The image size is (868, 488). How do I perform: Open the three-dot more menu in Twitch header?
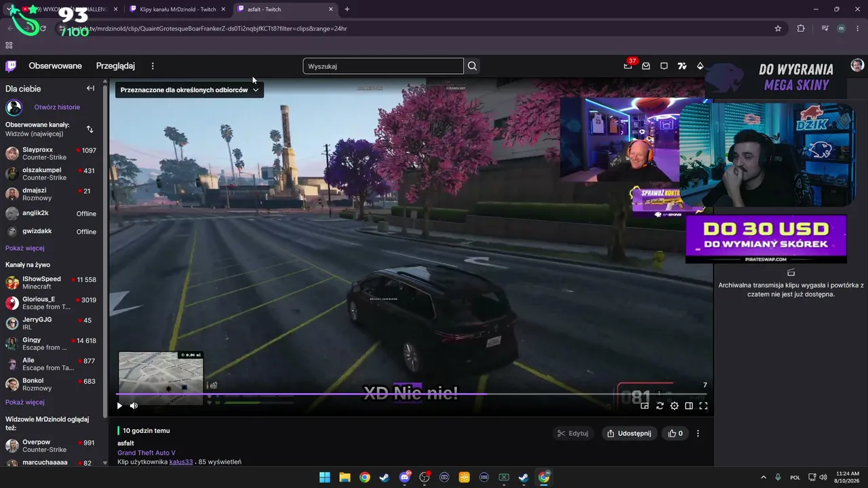coord(153,66)
